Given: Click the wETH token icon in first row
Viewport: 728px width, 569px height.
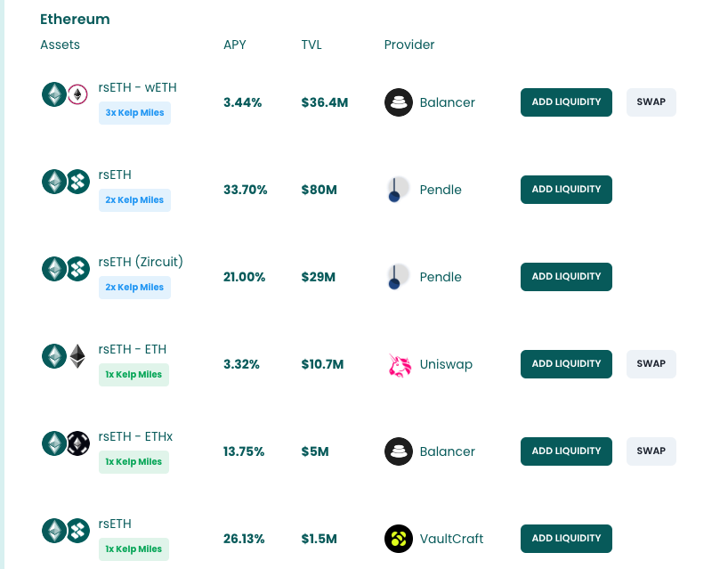Looking at the screenshot, I should [77, 94].
